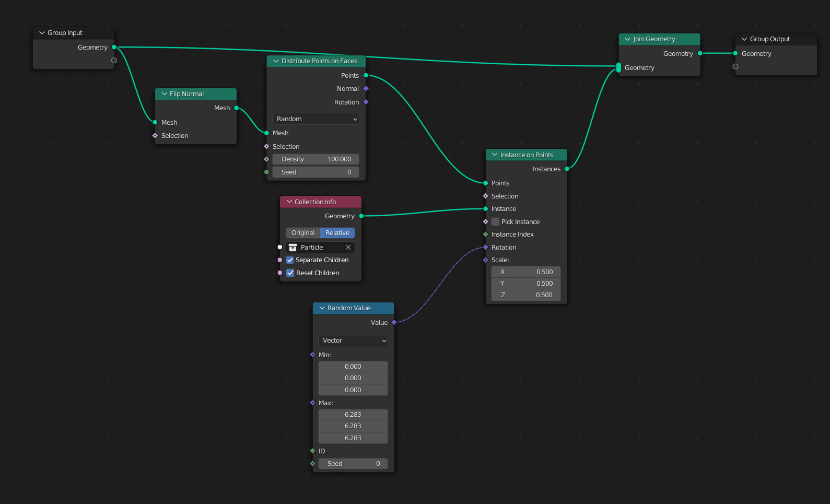Viewport: 830px width, 504px height.
Task: Click Join Geometry input socket
Action: (x=618, y=67)
